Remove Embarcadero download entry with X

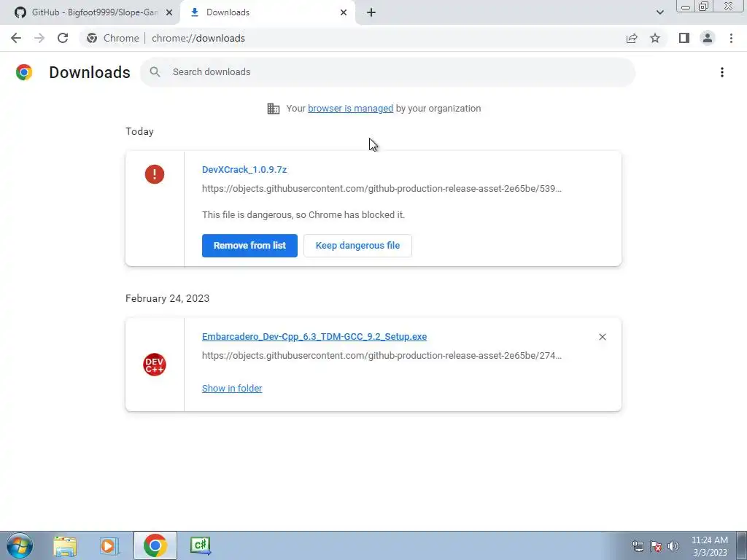coord(602,337)
